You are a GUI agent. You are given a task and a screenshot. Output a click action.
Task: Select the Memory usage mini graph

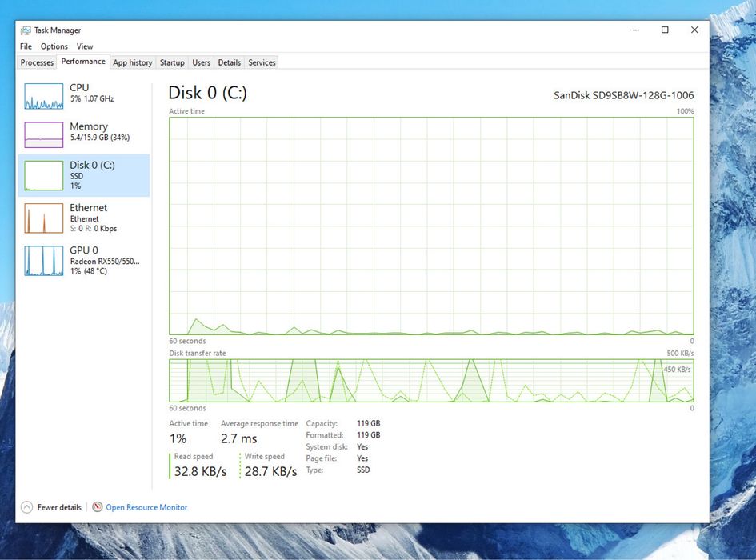(x=44, y=134)
